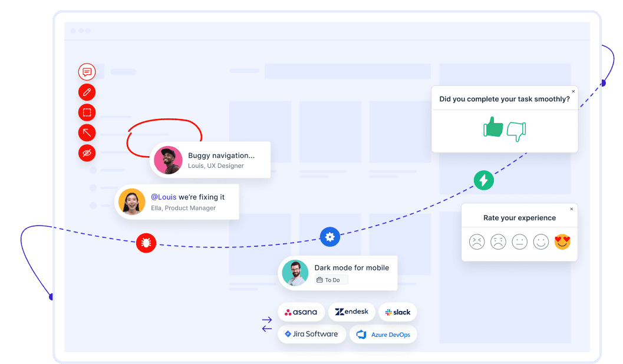Click Ella's avatar on the reply card
Screen dimensions: 623x364
132,201
